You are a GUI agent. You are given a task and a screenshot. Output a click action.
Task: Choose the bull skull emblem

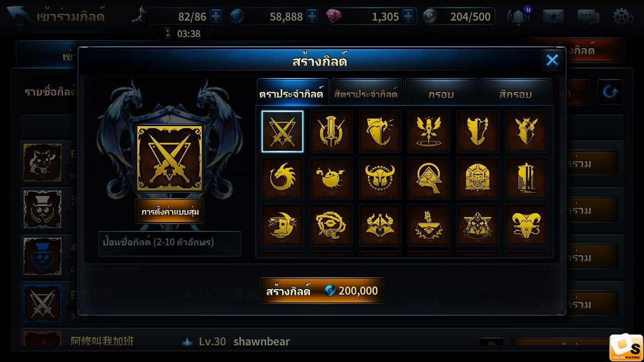pyautogui.click(x=380, y=178)
